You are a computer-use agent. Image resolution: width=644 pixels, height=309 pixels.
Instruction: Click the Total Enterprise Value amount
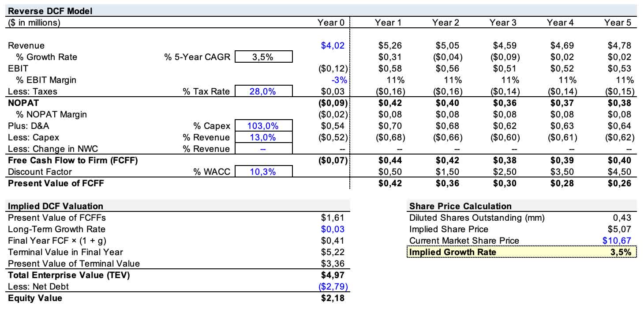coord(333,275)
